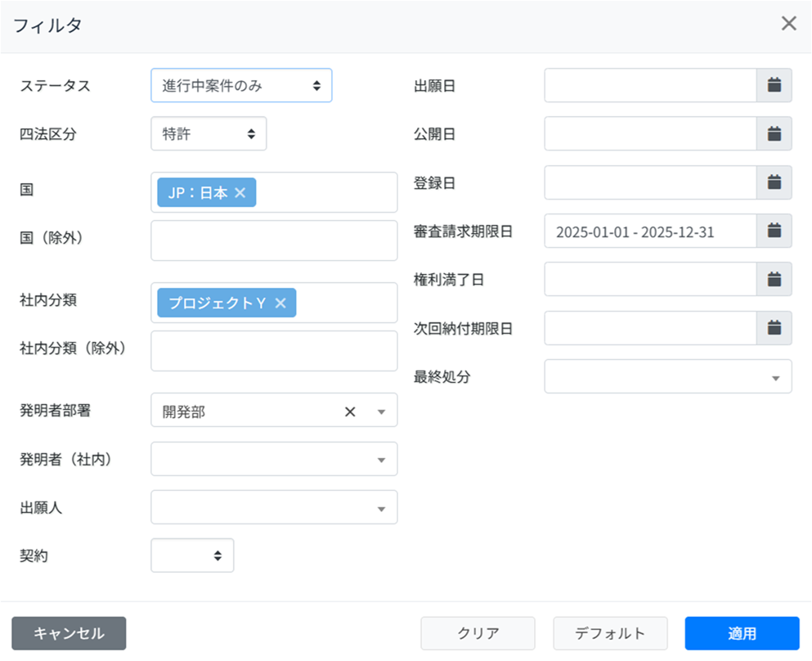Click the デフォルト button
The height and width of the screenshot is (661, 812).
(x=610, y=633)
